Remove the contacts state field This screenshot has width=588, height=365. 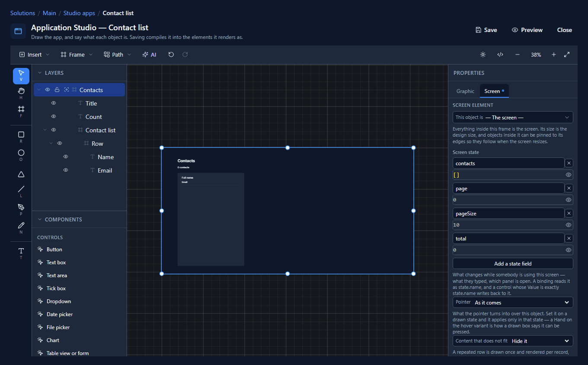(x=569, y=163)
